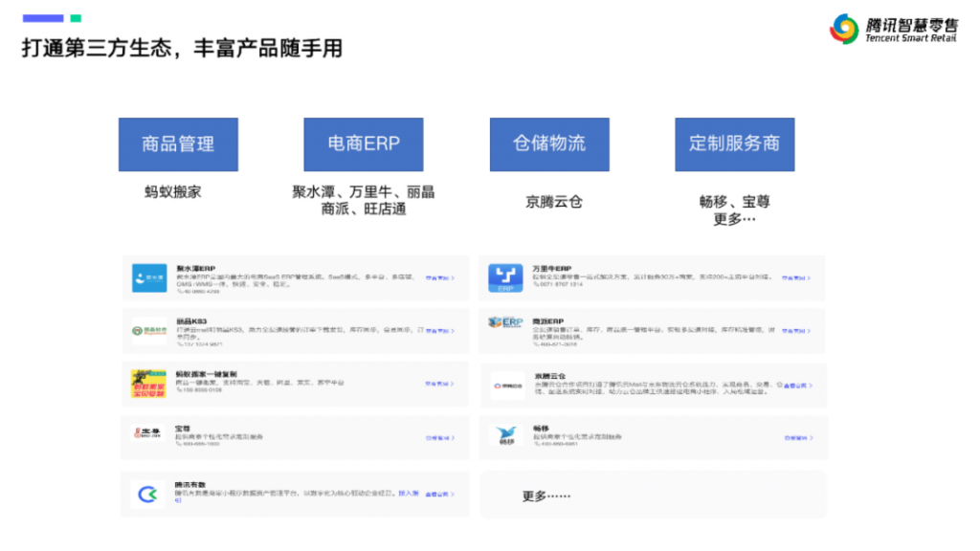The height and width of the screenshot is (551, 980).
Task: Click the slide heading 打通第三方生态，丰富产品随手用
Action: pyautogui.click(x=183, y=48)
